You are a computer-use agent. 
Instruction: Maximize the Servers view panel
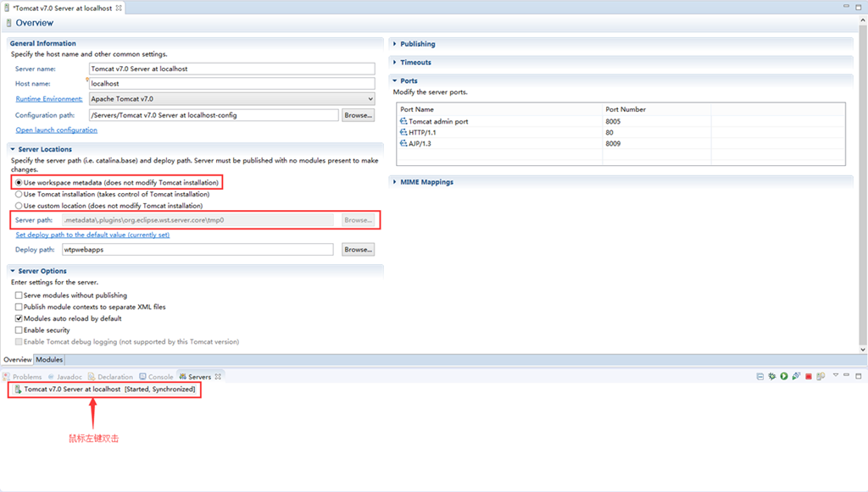tap(859, 376)
